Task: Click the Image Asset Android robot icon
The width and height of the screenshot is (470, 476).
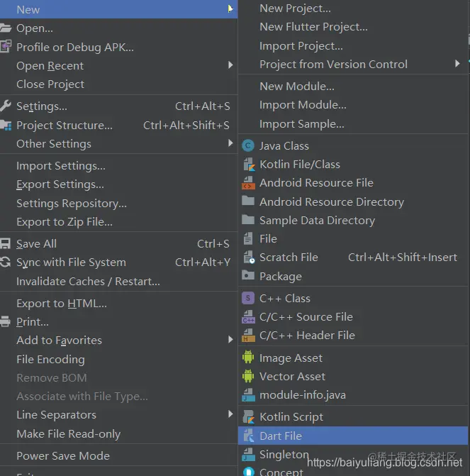Action: pyautogui.click(x=248, y=358)
